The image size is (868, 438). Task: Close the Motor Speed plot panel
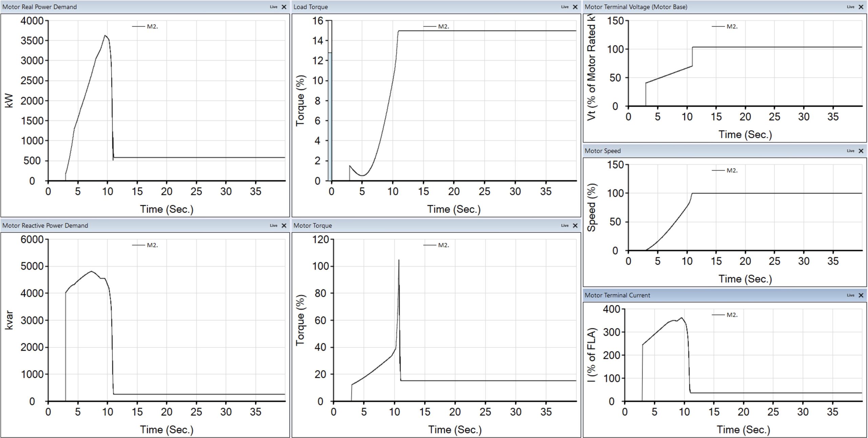tap(861, 151)
